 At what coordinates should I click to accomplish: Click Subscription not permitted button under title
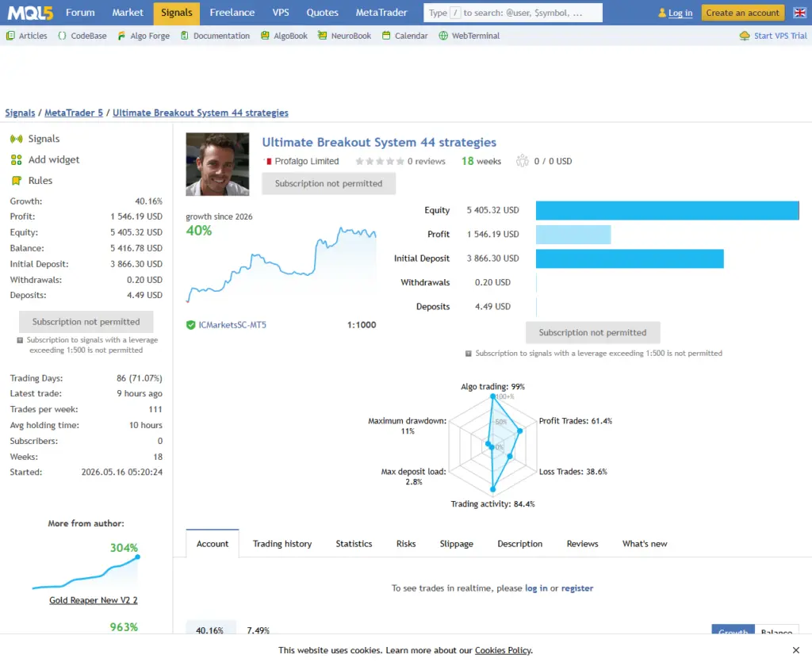[328, 183]
